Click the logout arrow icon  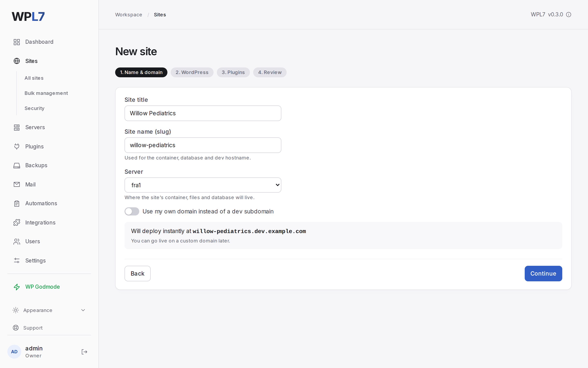tap(84, 352)
